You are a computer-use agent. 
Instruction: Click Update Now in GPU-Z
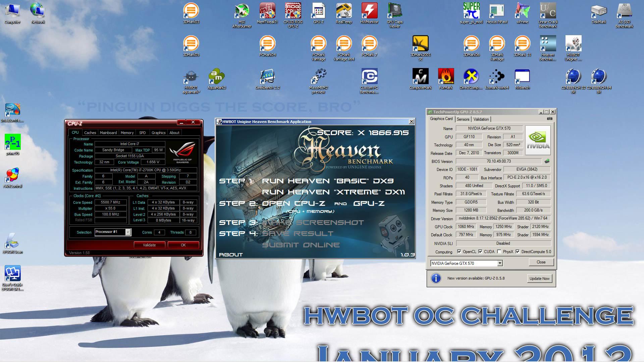click(x=539, y=279)
